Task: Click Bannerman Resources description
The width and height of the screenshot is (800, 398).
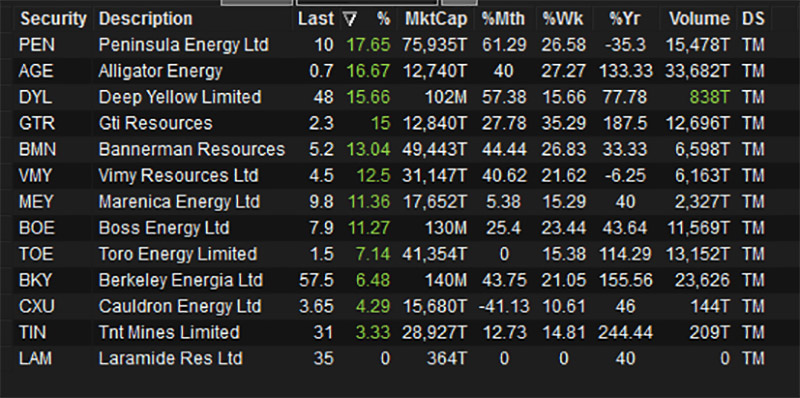Action: pyautogui.click(x=191, y=150)
